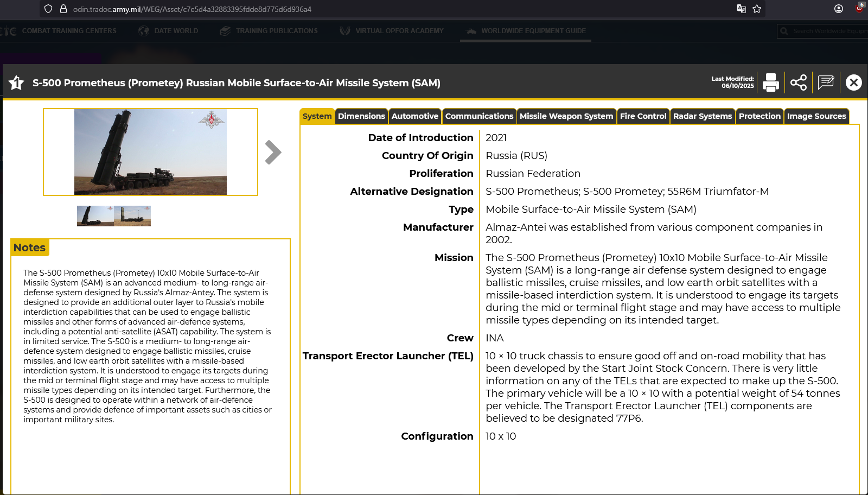Open Virtual OPFOR Academy menu
The width and height of the screenshot is (868, 495).
391,31
